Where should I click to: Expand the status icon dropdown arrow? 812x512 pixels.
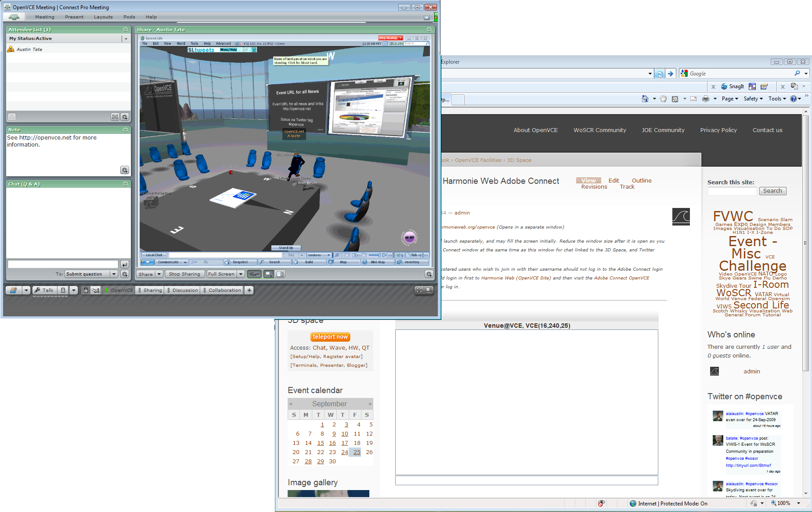(x=26, y=290)
